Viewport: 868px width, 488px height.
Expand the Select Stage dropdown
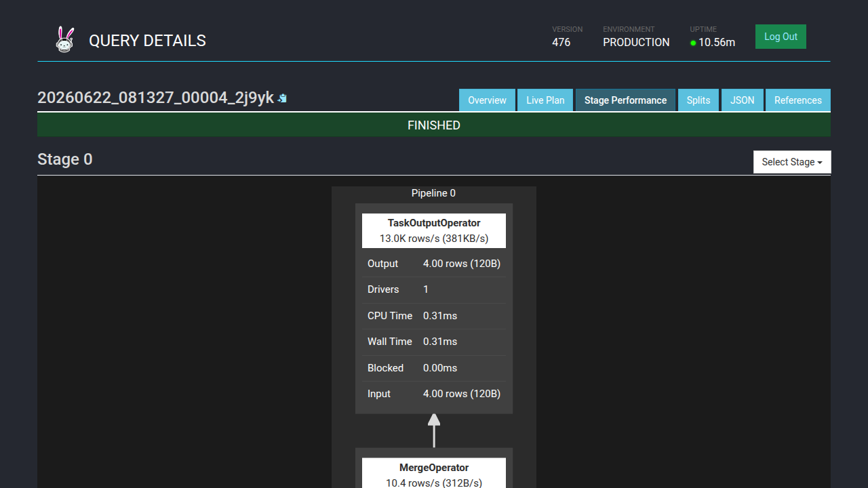pos(792,162)
